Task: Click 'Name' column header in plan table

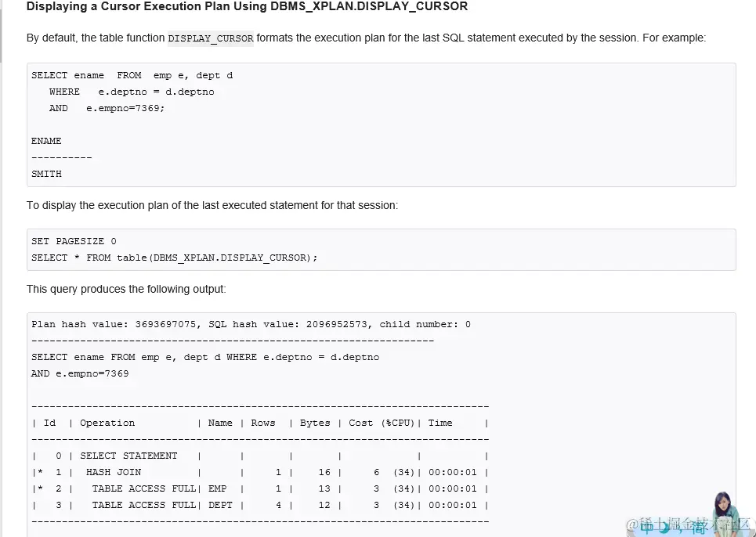Action: tap(220, 423)
